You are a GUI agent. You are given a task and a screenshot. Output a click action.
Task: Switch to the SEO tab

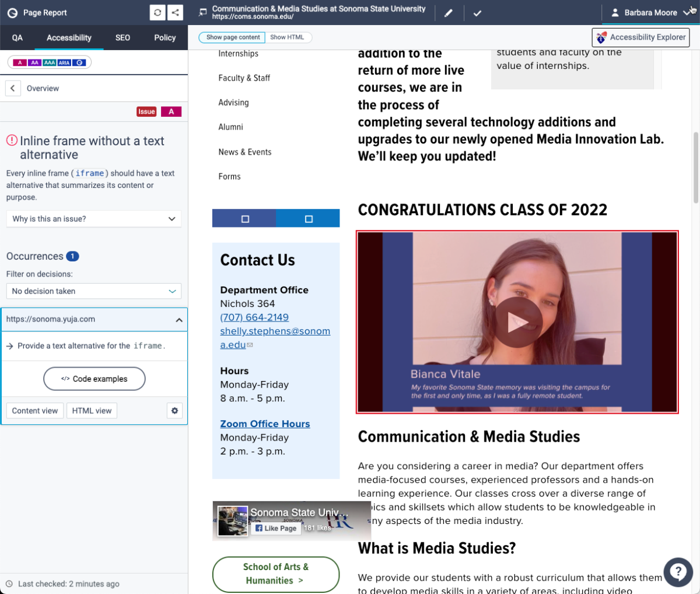click(123, 37)
